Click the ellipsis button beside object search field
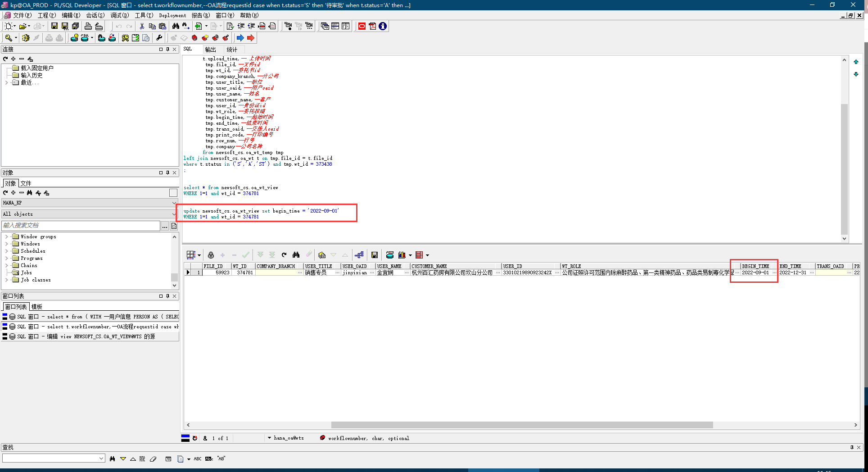 [x=165, y=226]
